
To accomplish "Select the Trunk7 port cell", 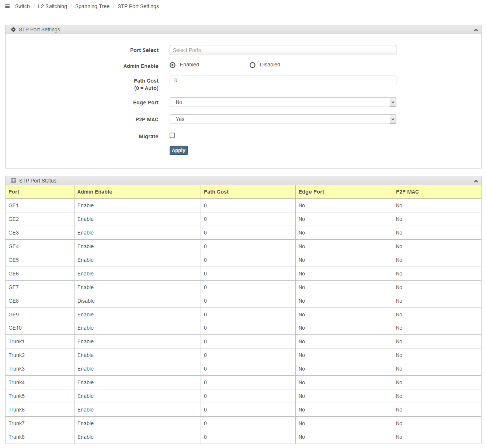I will [x=40, y=423].
